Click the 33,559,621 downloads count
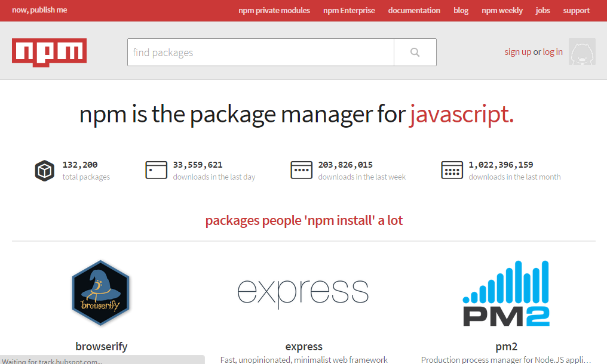Viewport: 607px width, 364px height. 198,165
